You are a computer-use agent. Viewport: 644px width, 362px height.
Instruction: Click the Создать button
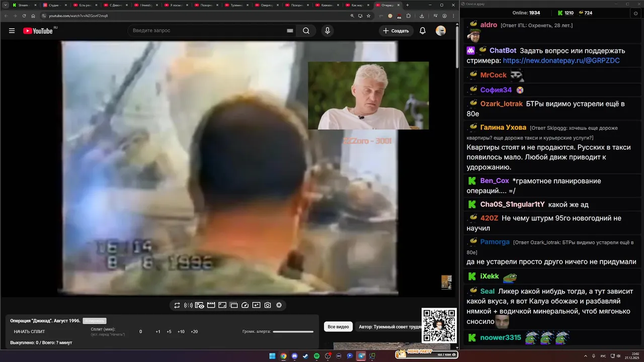[x=396, y=31]
